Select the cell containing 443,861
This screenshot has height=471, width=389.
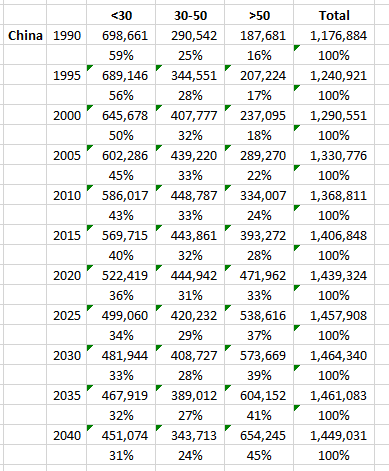click(x=190, y=235)
